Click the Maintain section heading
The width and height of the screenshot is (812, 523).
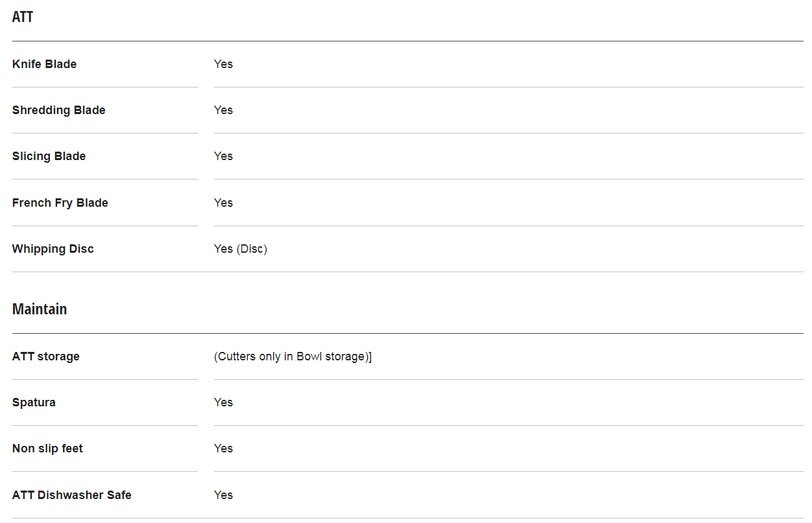coord(40,309)
